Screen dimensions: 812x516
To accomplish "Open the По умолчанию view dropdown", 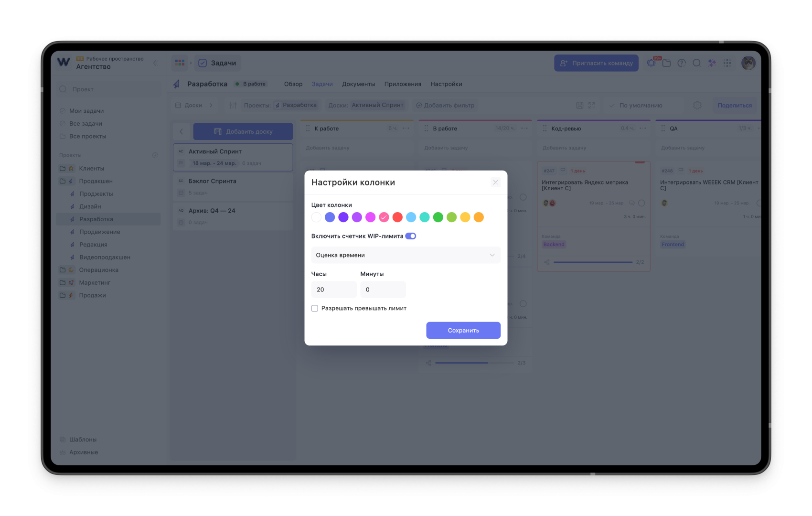I will (x=640, y=105).
